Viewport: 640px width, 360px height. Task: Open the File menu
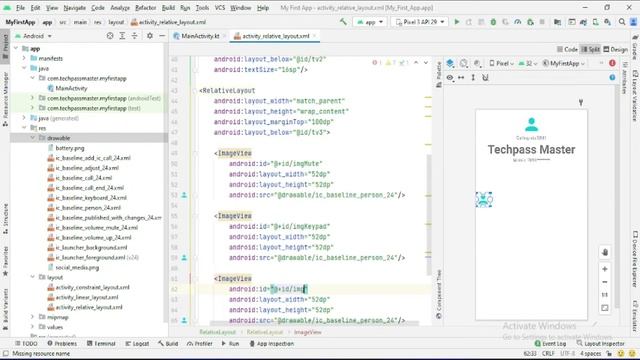click(x=20, y=8)
